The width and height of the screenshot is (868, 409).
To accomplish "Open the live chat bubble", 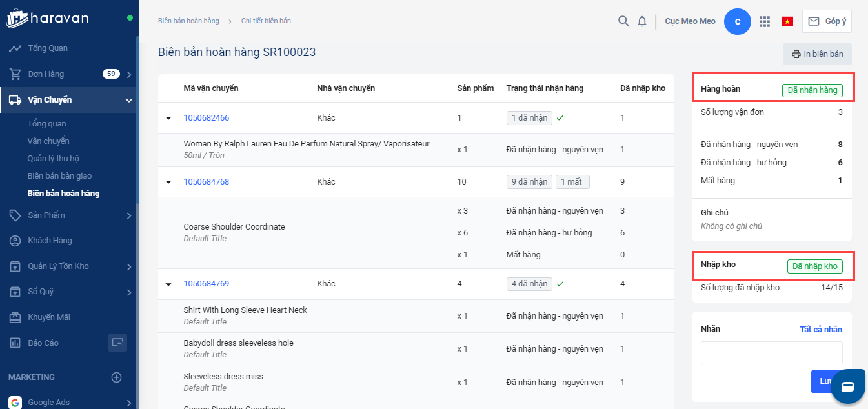I will [x=847, y=386].
